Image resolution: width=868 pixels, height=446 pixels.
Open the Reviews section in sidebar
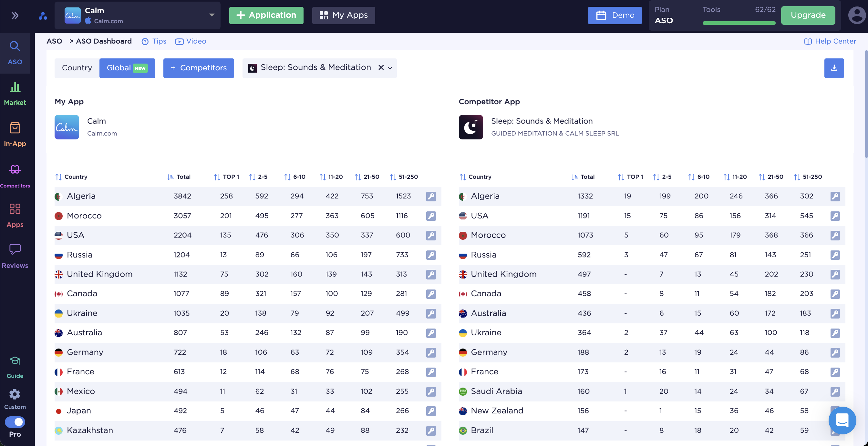point(15,256)
